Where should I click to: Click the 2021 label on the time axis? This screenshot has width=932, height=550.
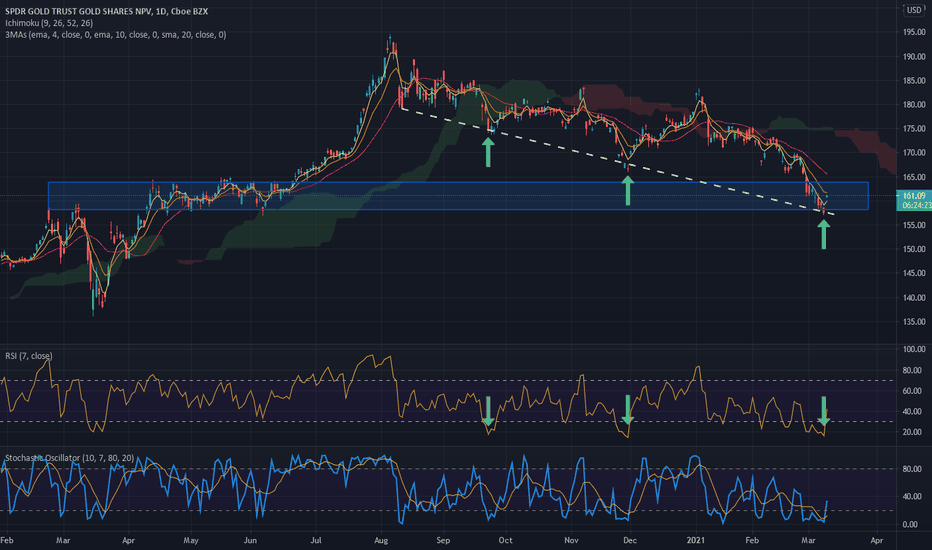pyautogui.click(x=695, y=540)
